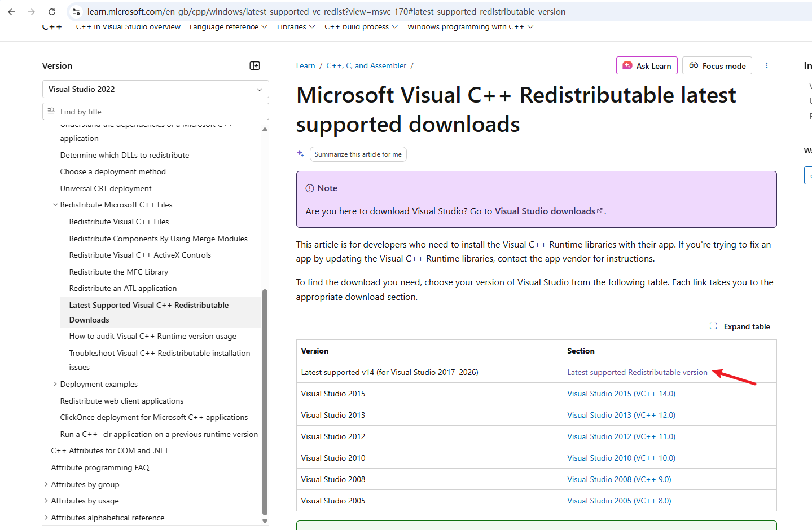Select Redistribute Visual C++ Files
This screenshot has height=530, width=812.
[x=119, y=222]
